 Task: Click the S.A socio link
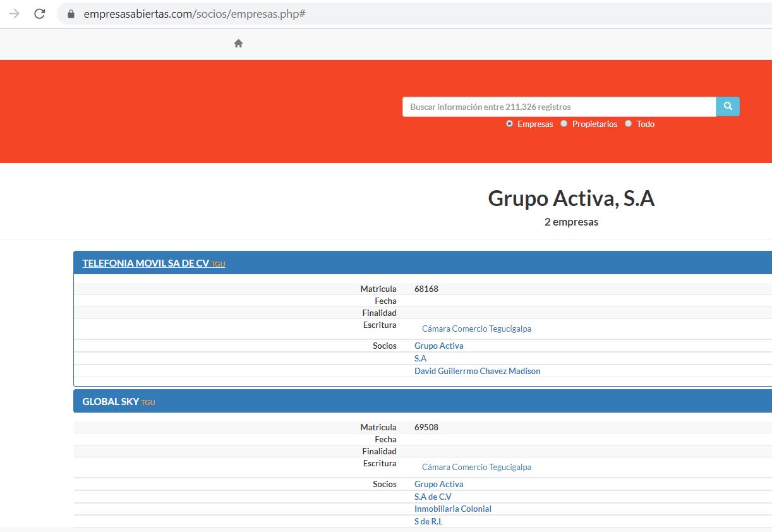pos(420,358)
